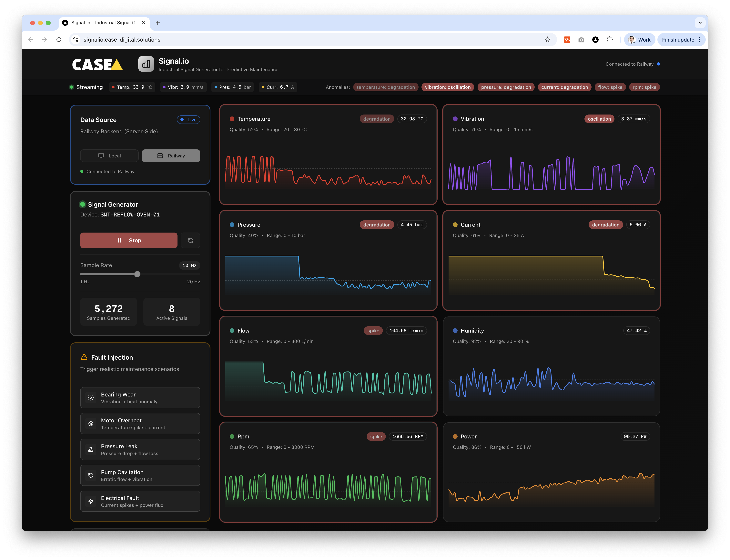Click the reset icon beside the Stop button
The height and width of the screenshot is (560, 730).
[x=190, y=240]
